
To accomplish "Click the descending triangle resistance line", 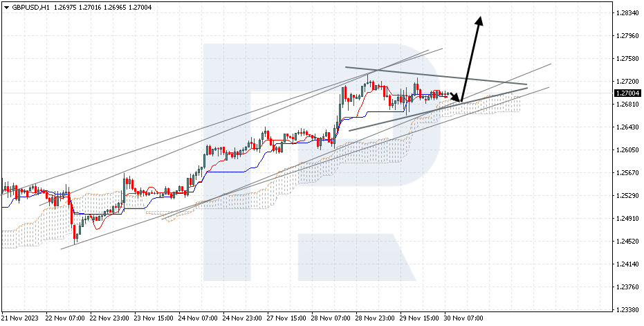I will (436, 76).
